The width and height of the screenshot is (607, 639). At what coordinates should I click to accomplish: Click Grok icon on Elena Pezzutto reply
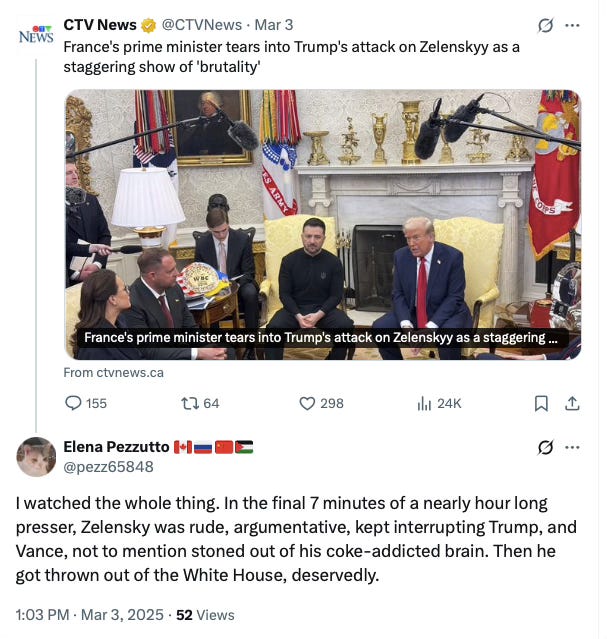tap(545, 447)
